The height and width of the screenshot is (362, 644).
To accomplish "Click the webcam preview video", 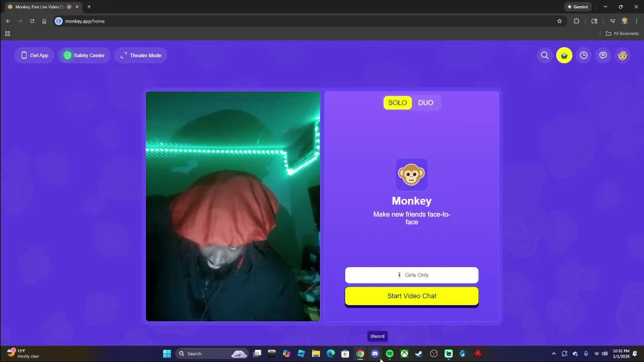I will coord(233,206).
